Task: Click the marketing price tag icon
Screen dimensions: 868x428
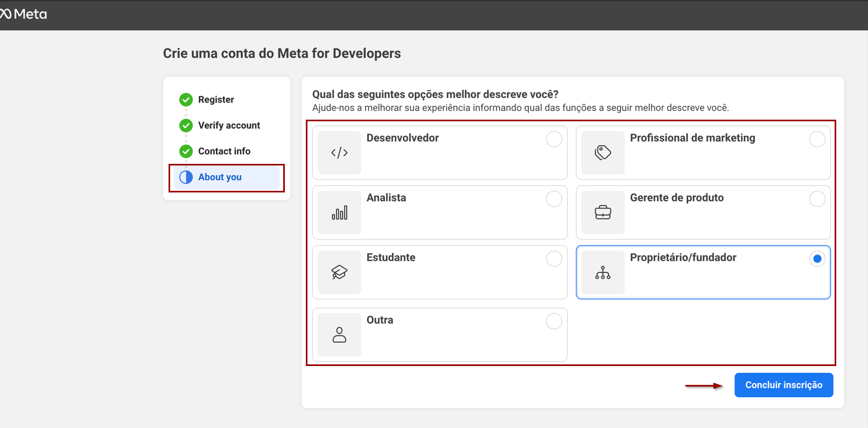Action: [x=603, y=153]
